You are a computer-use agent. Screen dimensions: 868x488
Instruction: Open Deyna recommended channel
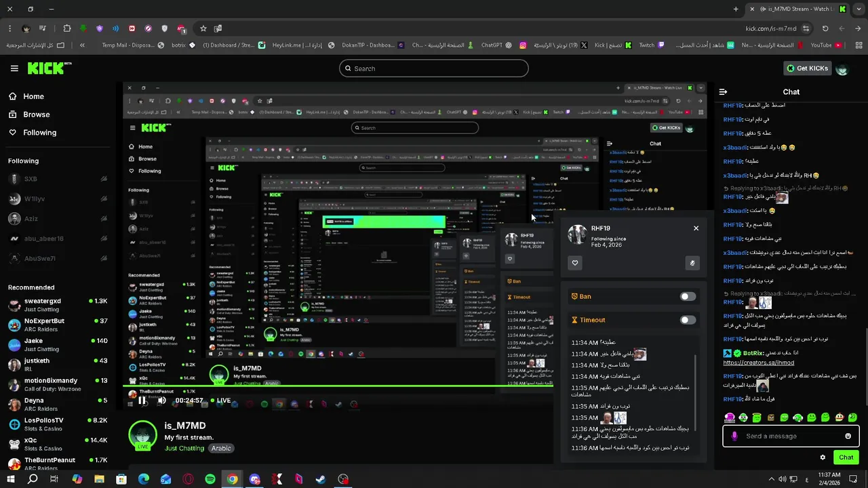(x=58, y=404)
